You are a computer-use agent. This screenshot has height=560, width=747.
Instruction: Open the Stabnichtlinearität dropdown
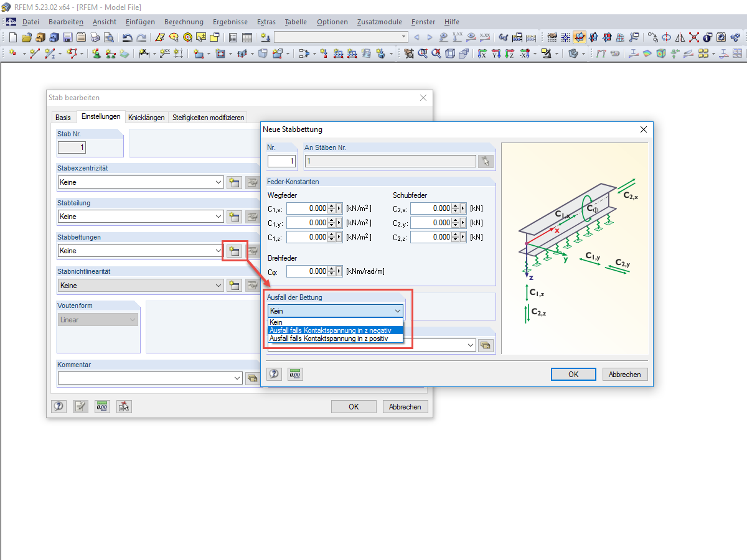click(x=218, y=286)
